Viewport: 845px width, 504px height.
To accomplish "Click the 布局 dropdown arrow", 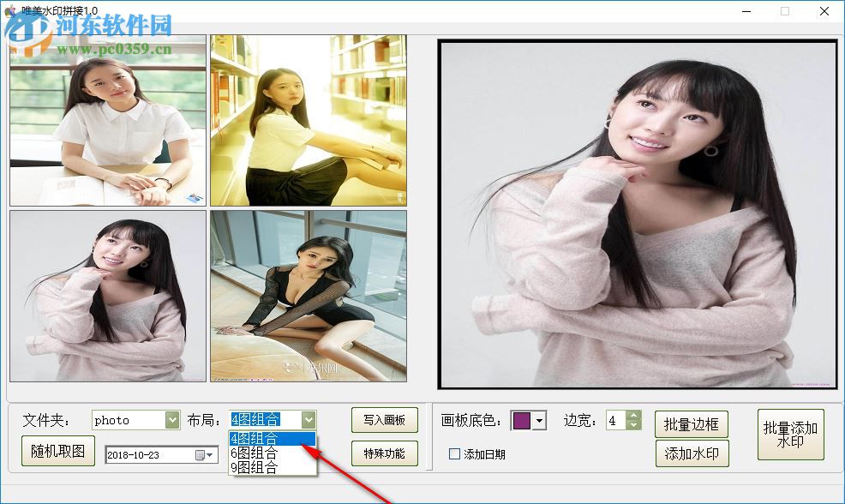I will [x=307, y=419].
